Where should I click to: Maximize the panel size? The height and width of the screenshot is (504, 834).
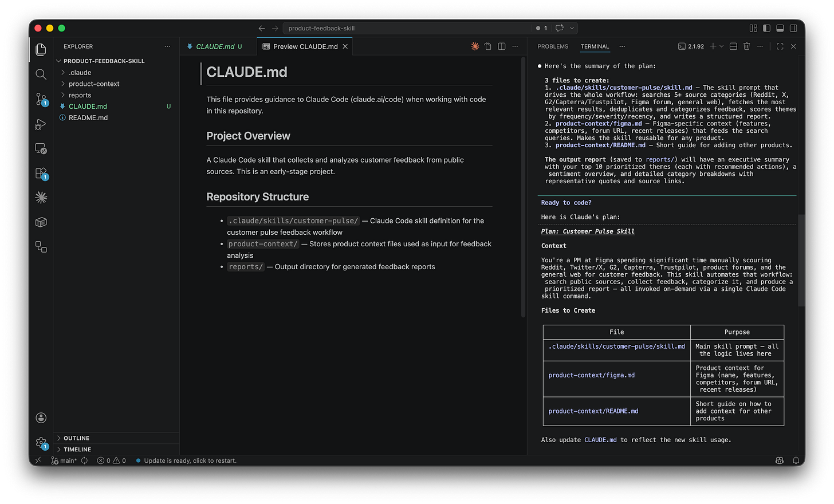(780, 46)
